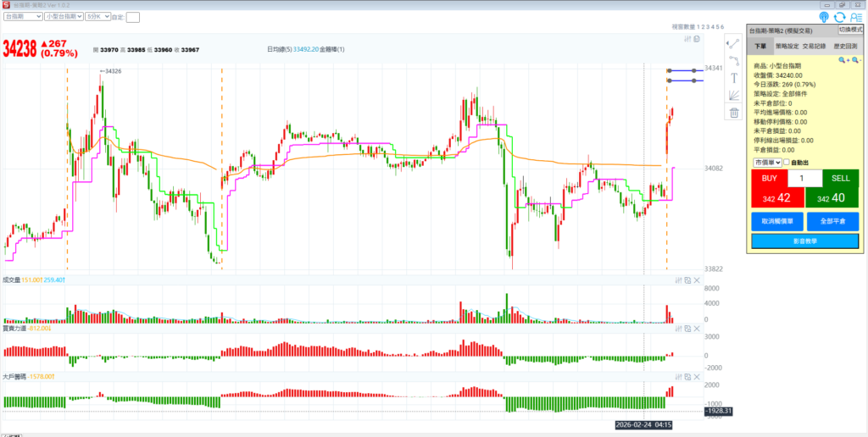Select the trend line drawing tool
The height and width of the screenshot is (437, 868).
point(734,42)
